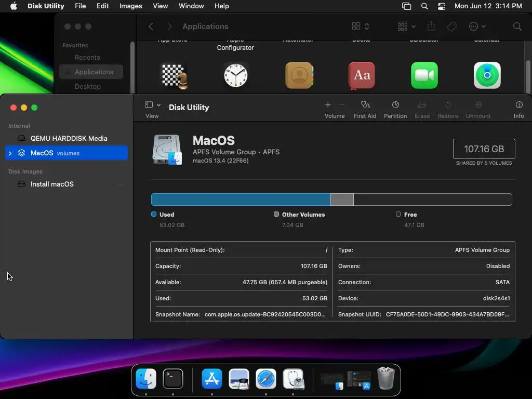
Task: Click Finder Tags toolbar button
Action: point(451,26)
